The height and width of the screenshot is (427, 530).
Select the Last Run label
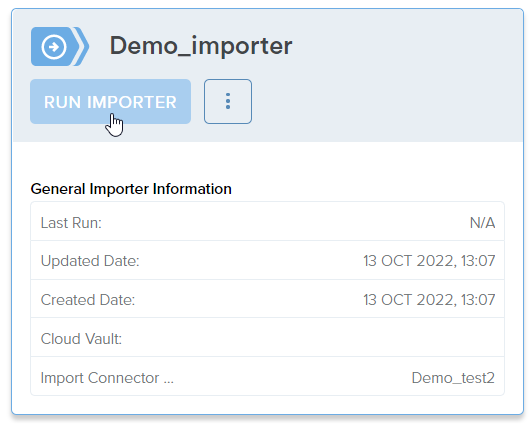[x=71, y=223]
